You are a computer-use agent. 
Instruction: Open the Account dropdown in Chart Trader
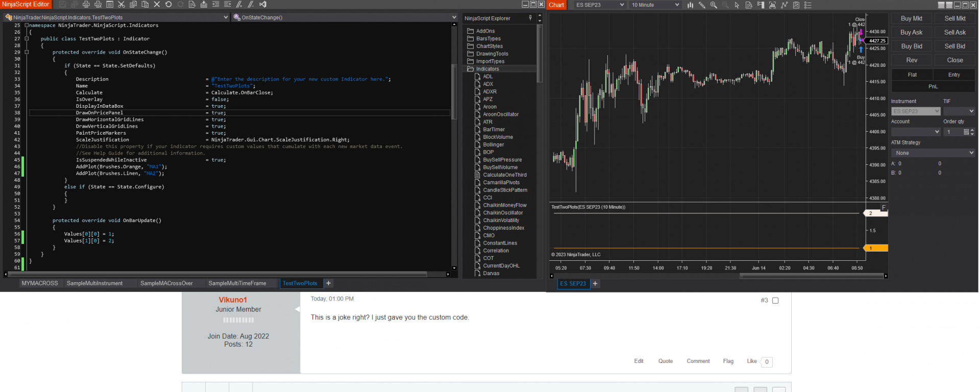tap(916, 132)
